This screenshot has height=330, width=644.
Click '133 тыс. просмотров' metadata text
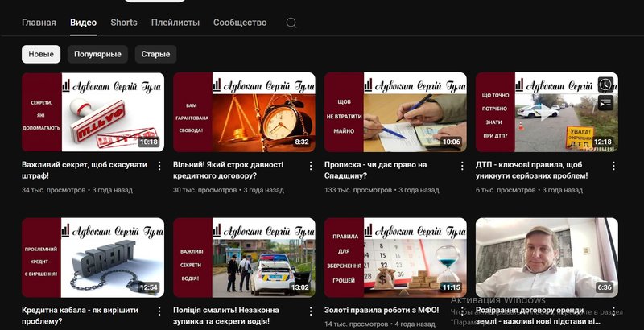[x=358, y=190]
